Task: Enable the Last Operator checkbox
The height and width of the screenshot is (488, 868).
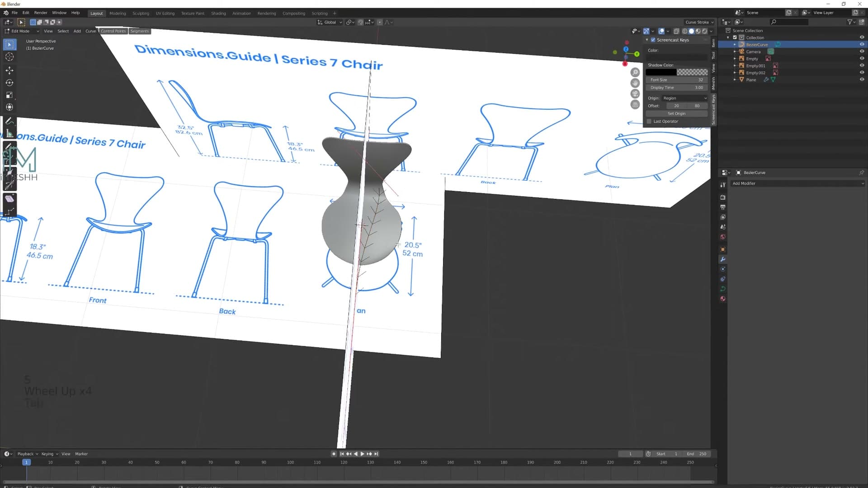Action: coord(649,121)
